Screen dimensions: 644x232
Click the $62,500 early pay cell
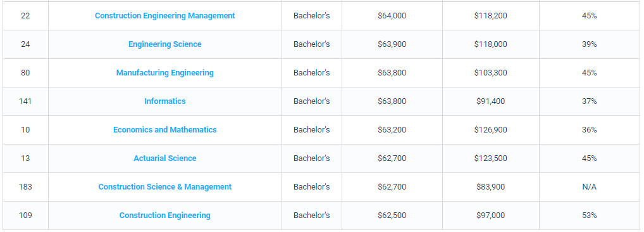tap(392, 215)
